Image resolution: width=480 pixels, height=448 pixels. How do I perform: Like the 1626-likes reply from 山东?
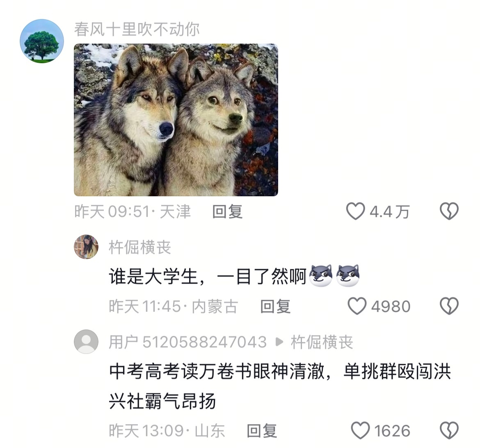(360, 430)
